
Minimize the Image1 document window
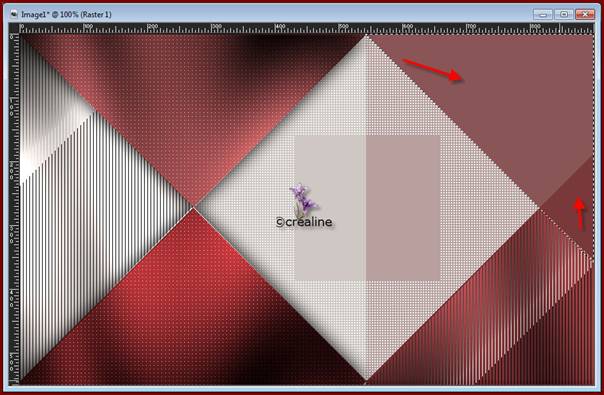pyautogui.click(x=543, y=14)
